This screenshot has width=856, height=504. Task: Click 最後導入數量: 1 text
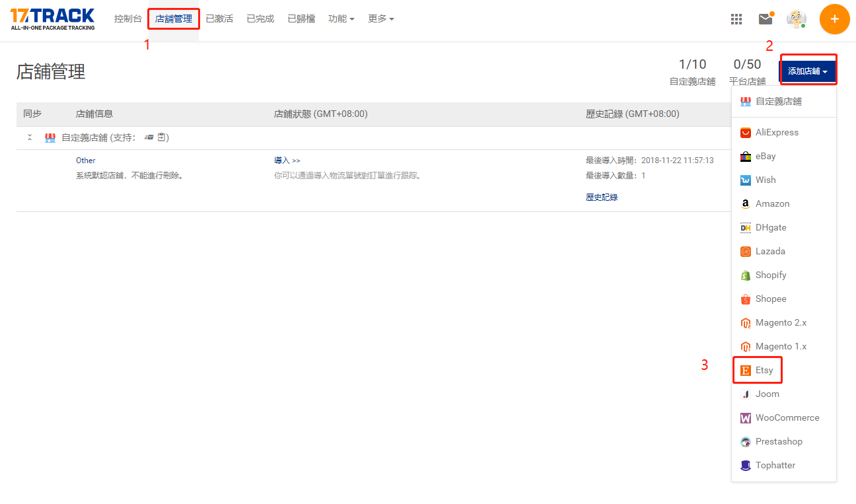[616, 176]
